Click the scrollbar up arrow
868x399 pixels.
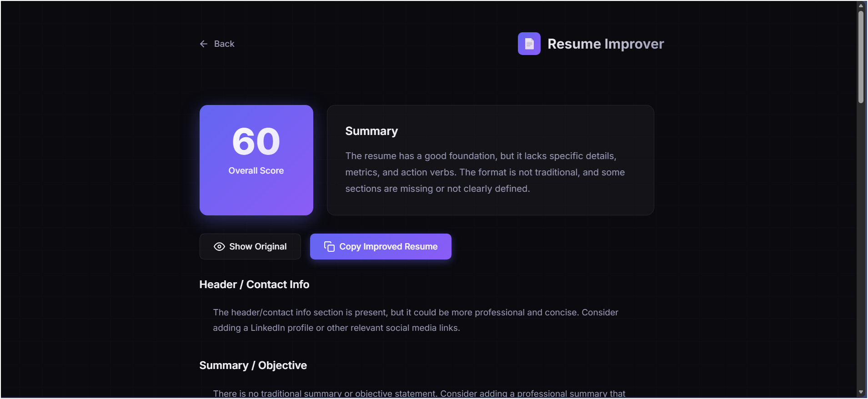pos(861,5)
